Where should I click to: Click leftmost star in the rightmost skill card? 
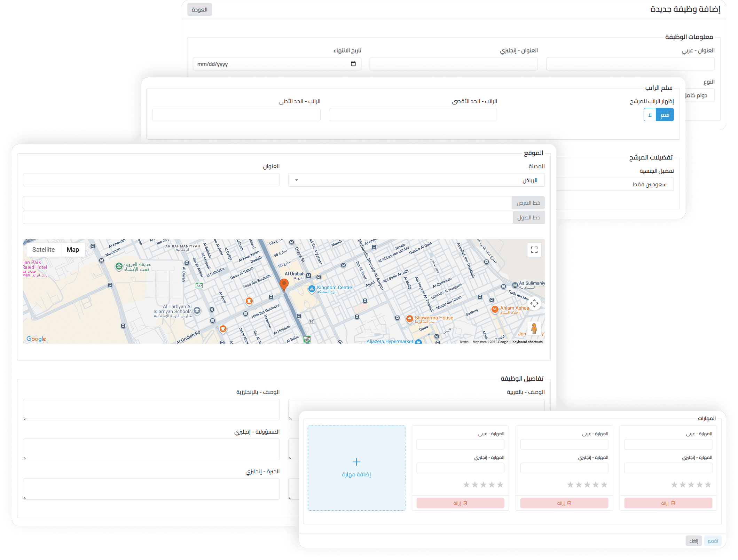[674, 485]
